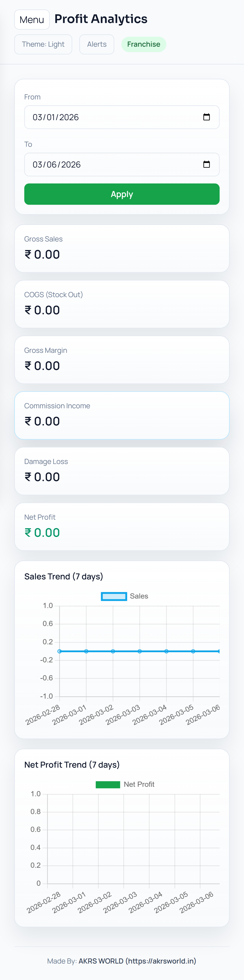The height and width of the screenshot is (980, 244).
Task: Open the Alerts page
Action: coord(97,44)
